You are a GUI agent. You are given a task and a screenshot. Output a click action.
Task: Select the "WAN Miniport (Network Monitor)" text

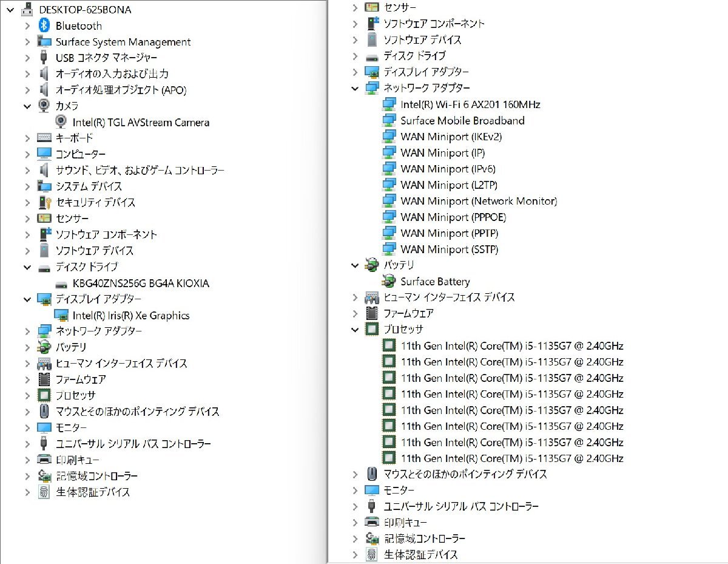(479, 201)
